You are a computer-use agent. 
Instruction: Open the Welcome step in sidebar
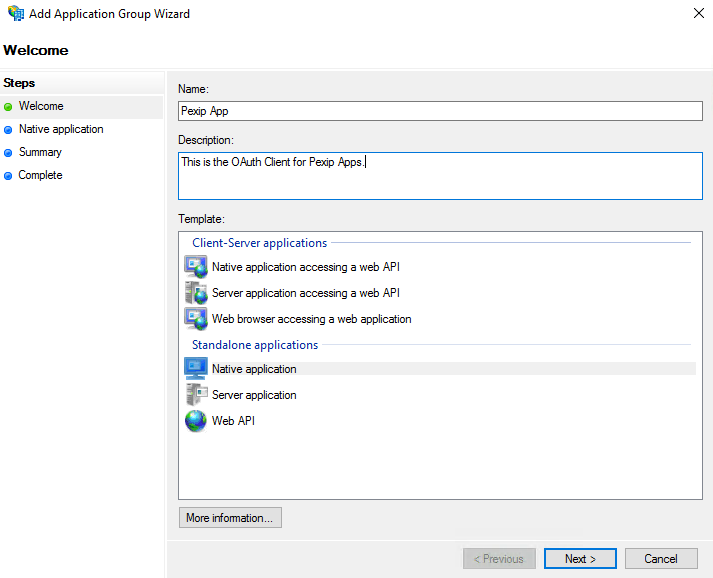[41, 106]
